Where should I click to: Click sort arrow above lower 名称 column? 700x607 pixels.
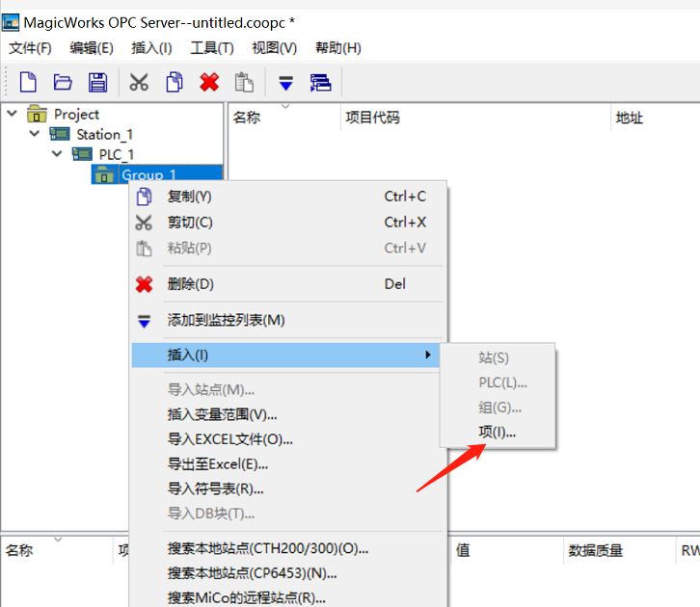58,540
